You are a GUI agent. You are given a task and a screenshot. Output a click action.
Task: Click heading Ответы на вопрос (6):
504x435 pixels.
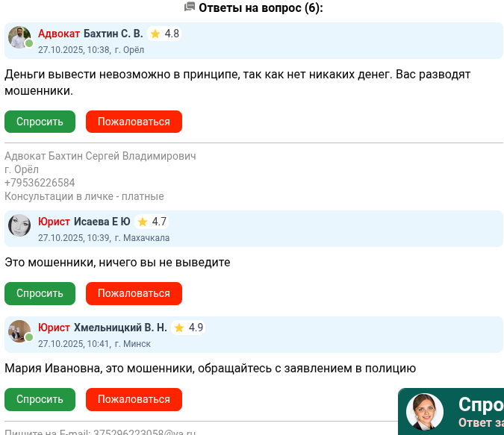click(x=261, y=7)
